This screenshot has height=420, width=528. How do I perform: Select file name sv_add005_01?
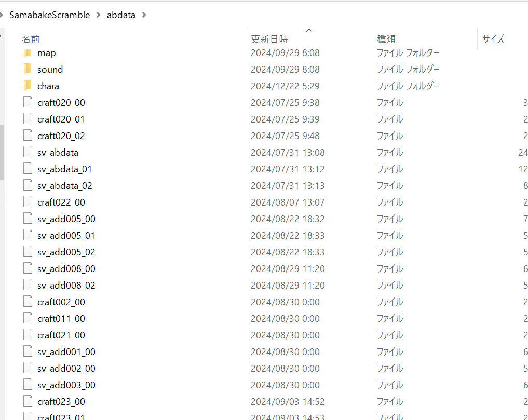66,236
